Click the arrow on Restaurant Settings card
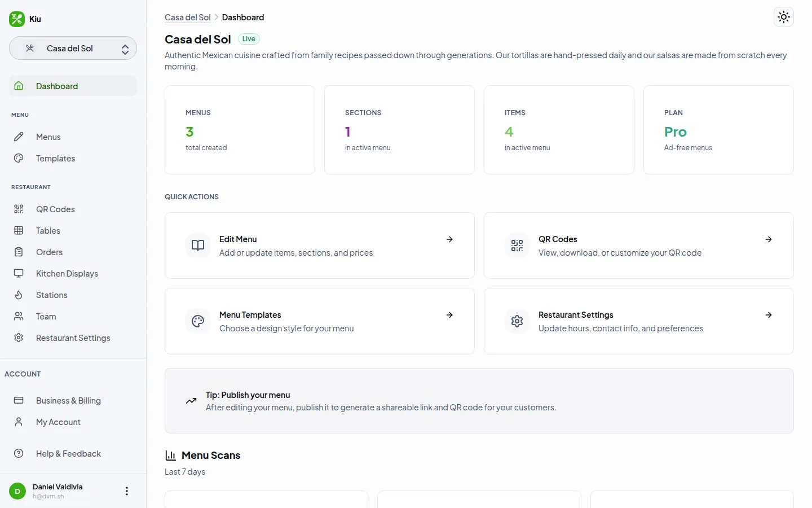Image resolution: width=812 pixels, height=508 pixels. point(769,315)
